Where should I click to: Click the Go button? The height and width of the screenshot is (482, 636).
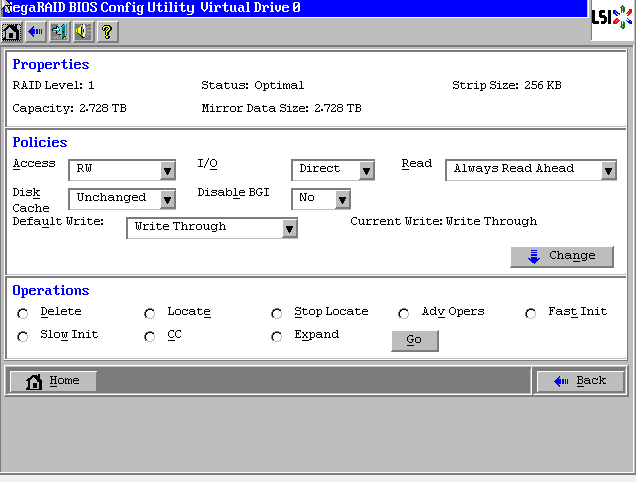click(x=414, y=341)
